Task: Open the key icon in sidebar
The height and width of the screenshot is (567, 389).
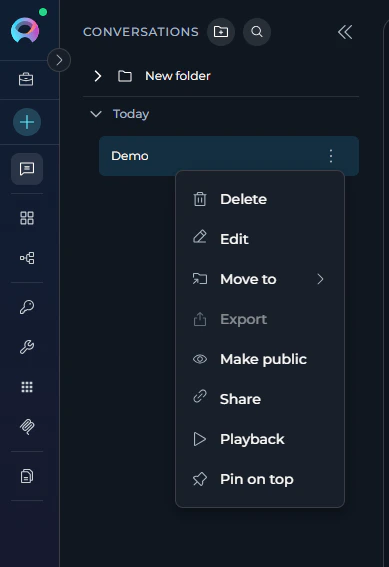Action: click(x=27, y=307)
